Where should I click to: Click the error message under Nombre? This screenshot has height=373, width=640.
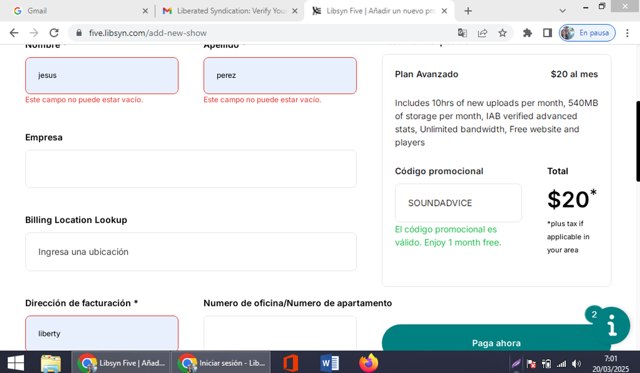84,100
